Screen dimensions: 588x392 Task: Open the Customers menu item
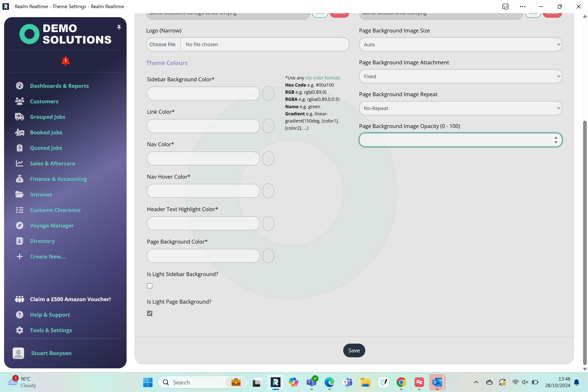point(44,101)
